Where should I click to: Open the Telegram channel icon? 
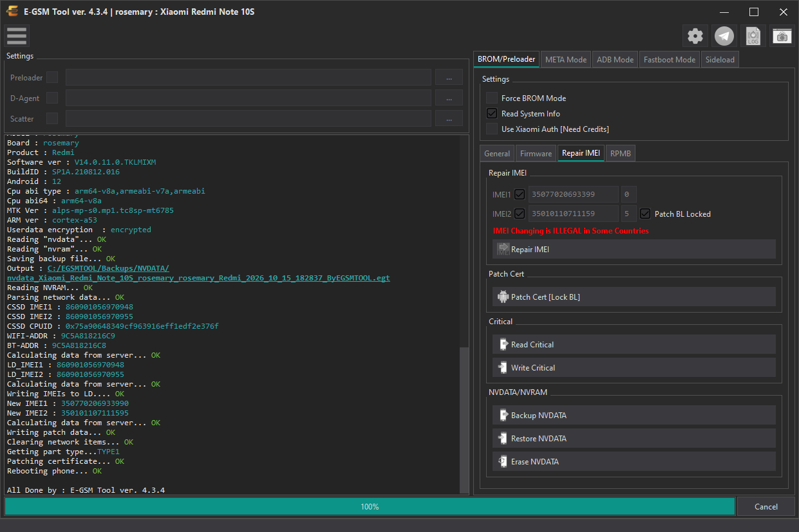click(x=724, y=36)
